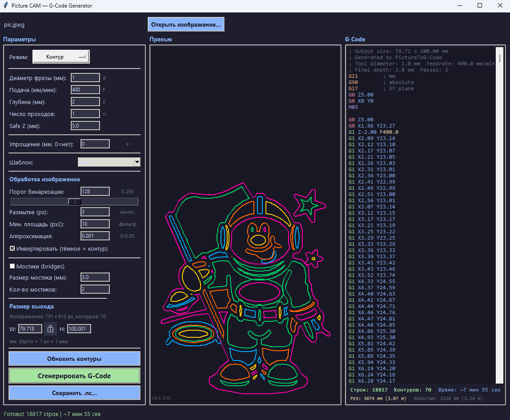
Task: Enable the Мостики (bridges) checkbox
Action: 12,266
